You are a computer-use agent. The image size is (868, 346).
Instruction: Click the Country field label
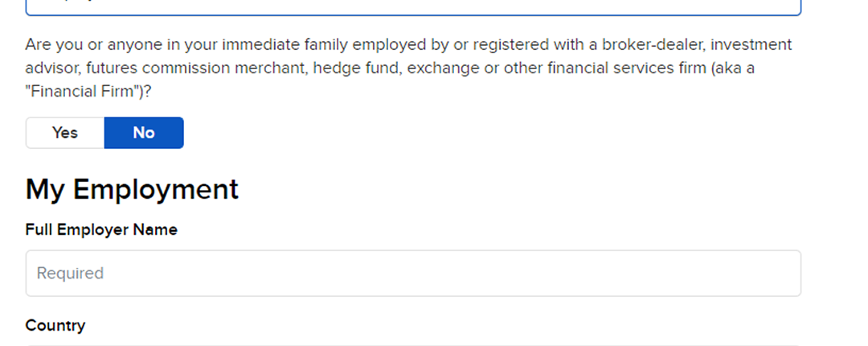[x=55, y=326]
